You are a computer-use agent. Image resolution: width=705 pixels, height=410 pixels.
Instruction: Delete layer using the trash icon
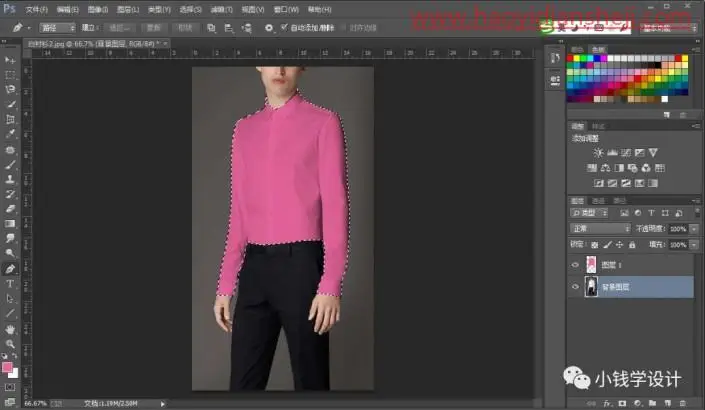[683, 403]
